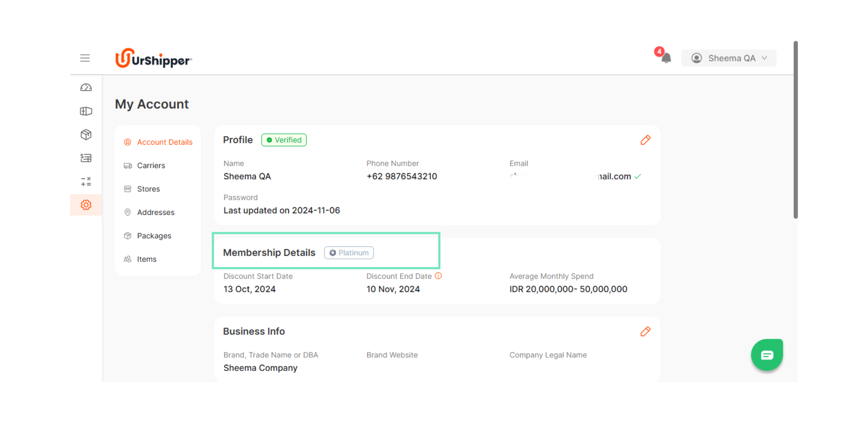Edit Profile with pencil icon
The image size is (868, 423).
[645, 140]
